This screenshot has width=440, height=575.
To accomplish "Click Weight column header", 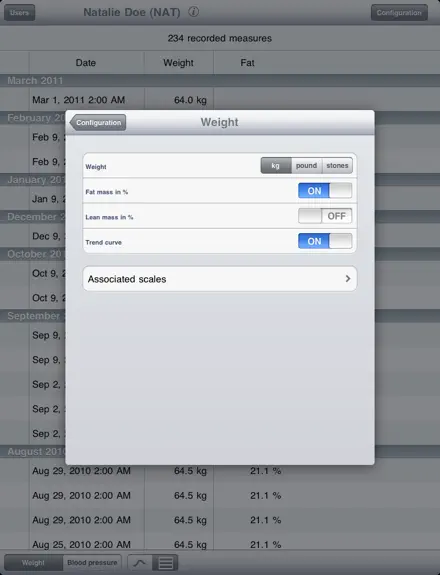I will 179,63.
